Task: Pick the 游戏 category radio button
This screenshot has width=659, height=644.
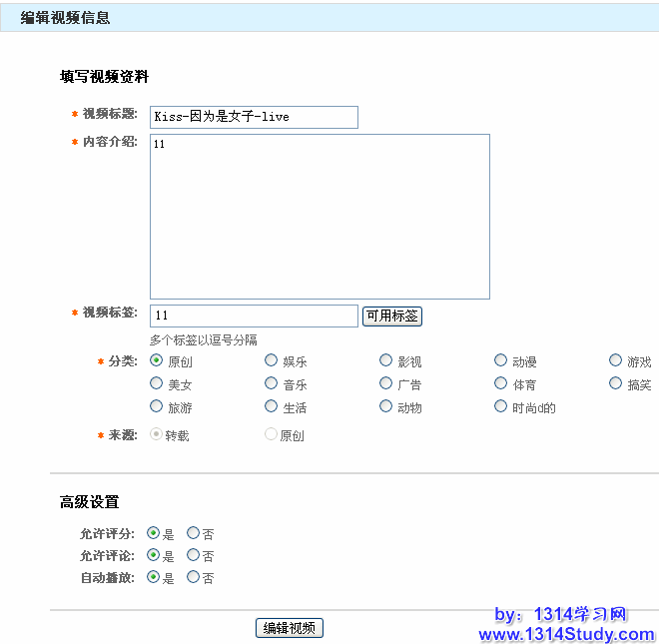Action: (616, 360)
